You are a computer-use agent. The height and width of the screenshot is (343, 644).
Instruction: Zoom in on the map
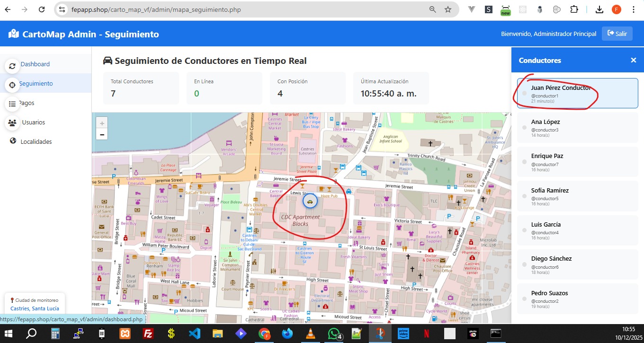point(102,123)
